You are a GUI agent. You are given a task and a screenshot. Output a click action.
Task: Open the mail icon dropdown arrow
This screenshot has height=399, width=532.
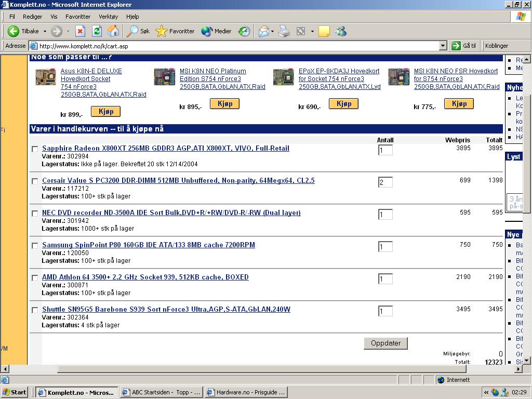[272, 31]
